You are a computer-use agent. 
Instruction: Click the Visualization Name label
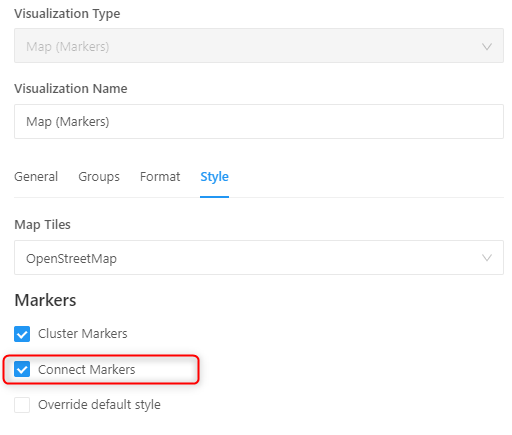(71, 89)
